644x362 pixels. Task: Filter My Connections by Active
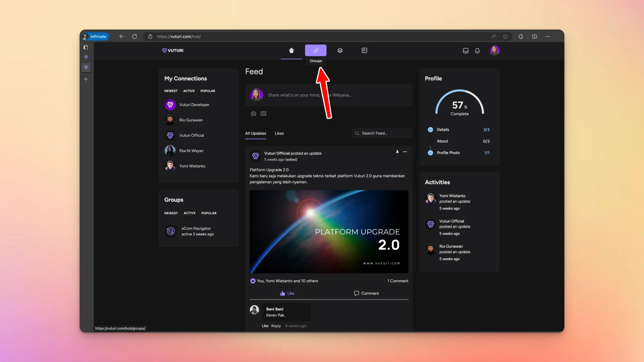point(189,91)
